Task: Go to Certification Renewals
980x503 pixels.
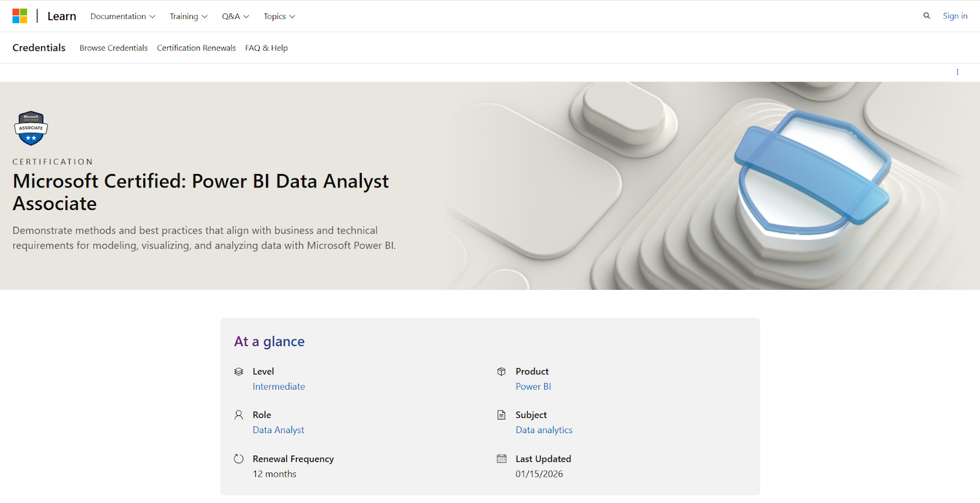Action: (x=196, y=48)
